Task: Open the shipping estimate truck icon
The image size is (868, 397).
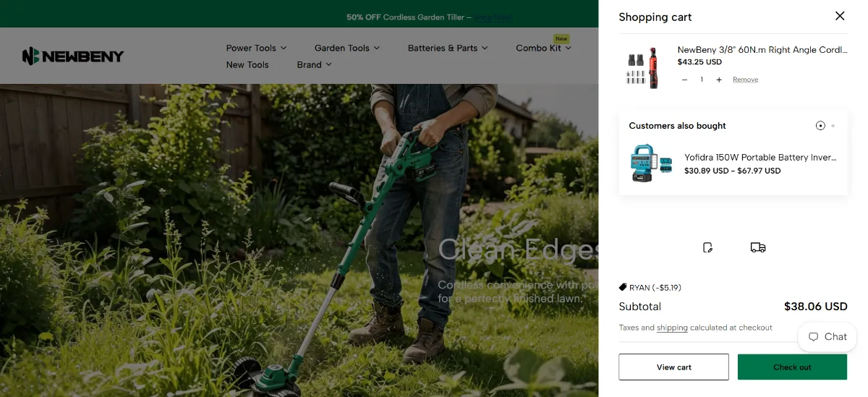Action: (x=758, y=247)
